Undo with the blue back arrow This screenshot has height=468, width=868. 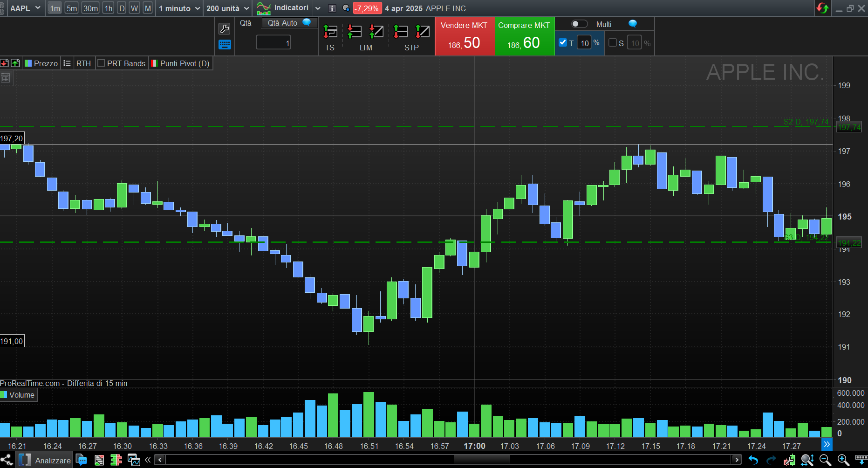[x=753, y=460]
